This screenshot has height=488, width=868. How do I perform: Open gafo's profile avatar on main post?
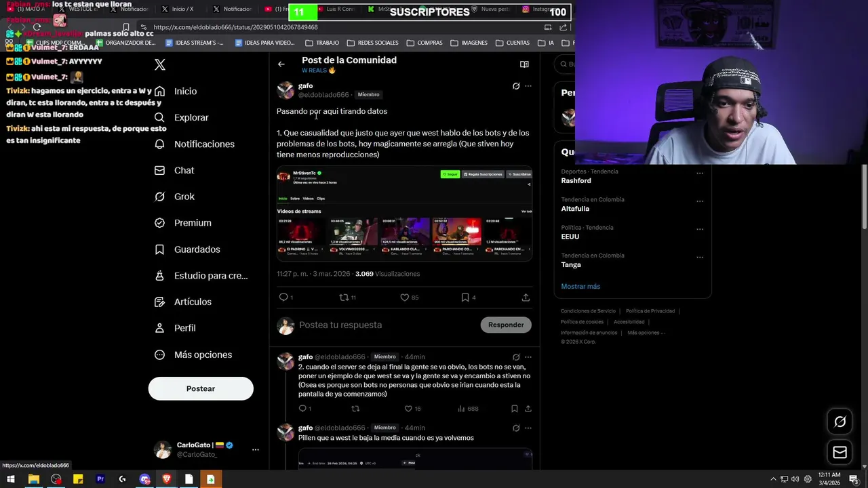285,90
